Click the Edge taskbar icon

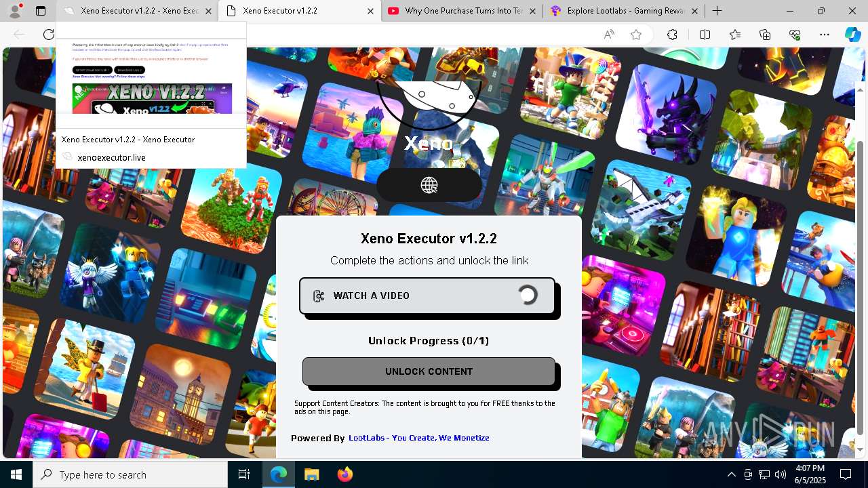(279, 474)
